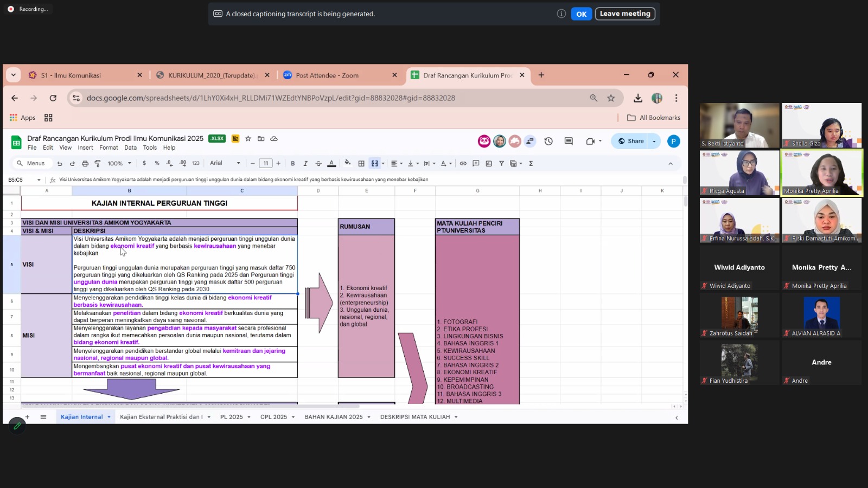Click the Leave meeting button
868x488 pixels.
tap(625, 14)
